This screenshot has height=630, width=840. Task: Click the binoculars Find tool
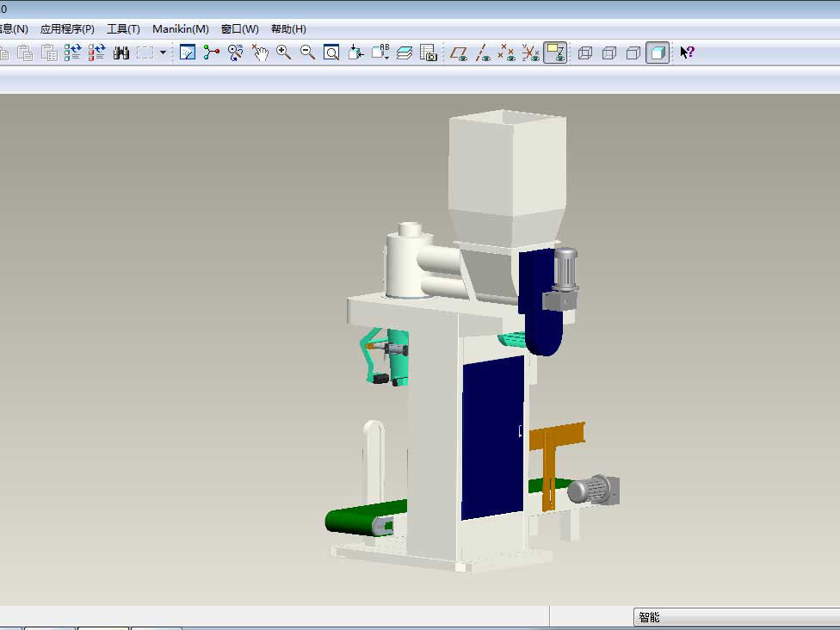pyautogui.click(x=120, y=52)
